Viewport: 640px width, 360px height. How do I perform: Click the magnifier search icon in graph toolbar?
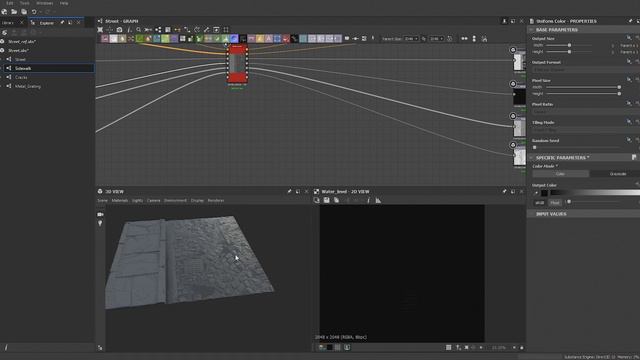(x=139, y=29)
